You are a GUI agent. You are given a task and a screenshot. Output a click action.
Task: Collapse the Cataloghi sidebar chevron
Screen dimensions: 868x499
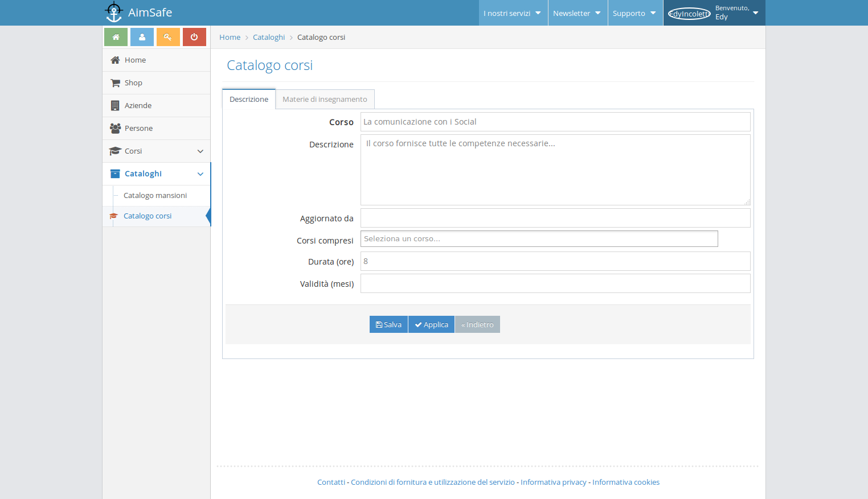coord(200,174)
